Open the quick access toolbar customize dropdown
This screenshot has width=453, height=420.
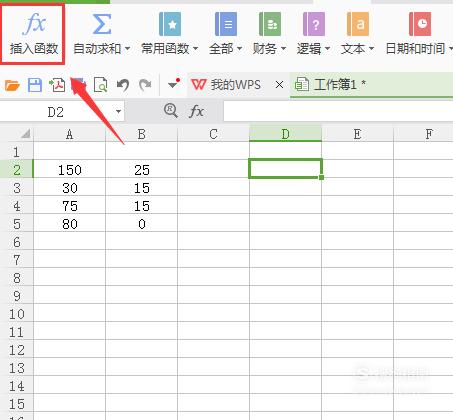click(174, 84)
